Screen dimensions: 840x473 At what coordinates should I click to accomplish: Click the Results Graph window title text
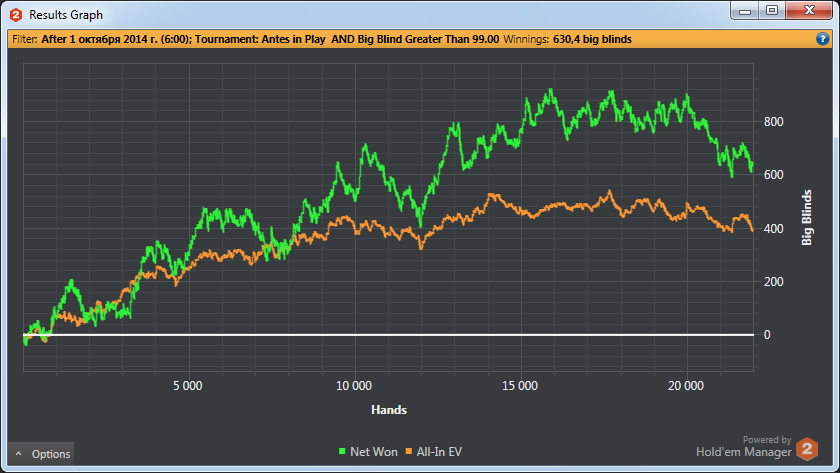click(x=66, y=15)
